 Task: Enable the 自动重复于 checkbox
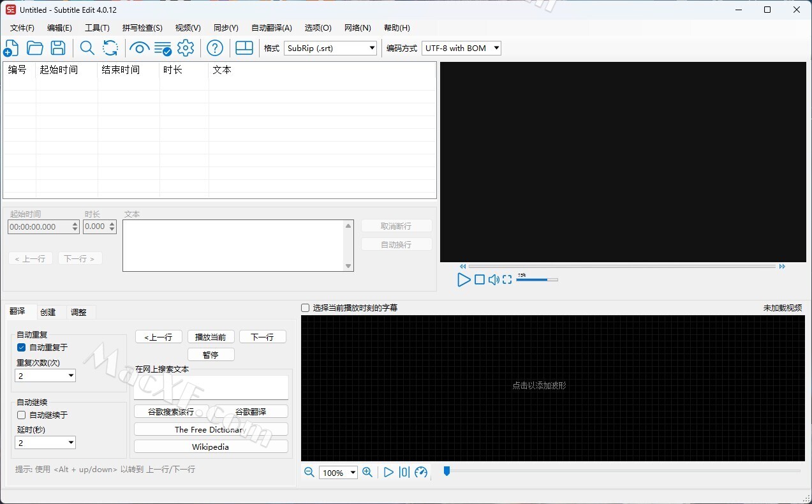click(21, 347)
